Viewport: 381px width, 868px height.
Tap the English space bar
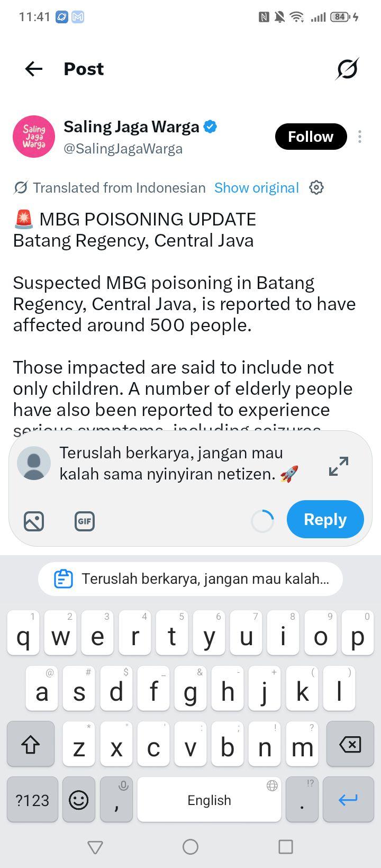click(x=209, y=800)
